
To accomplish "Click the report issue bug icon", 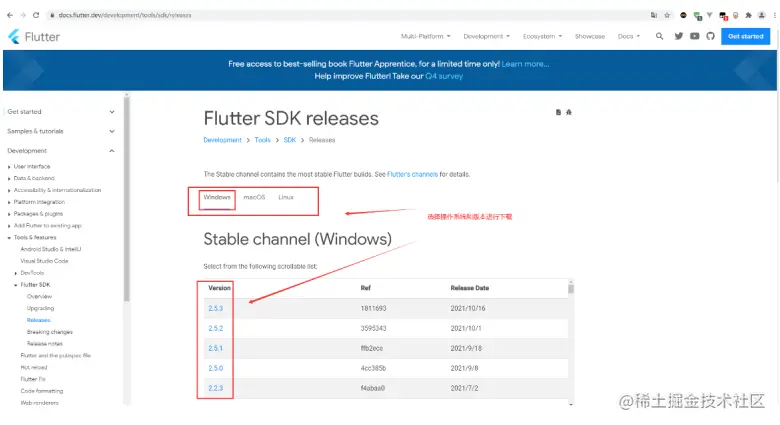I will [569, 112].
